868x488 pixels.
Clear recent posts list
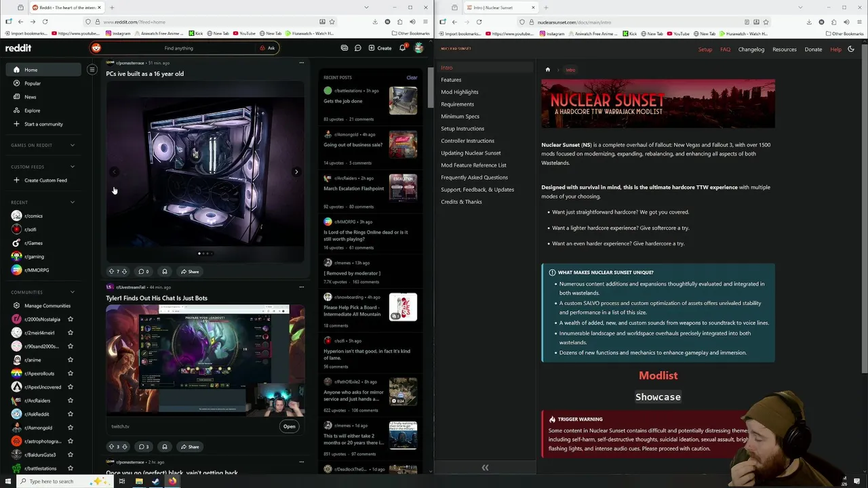(412, 77)
